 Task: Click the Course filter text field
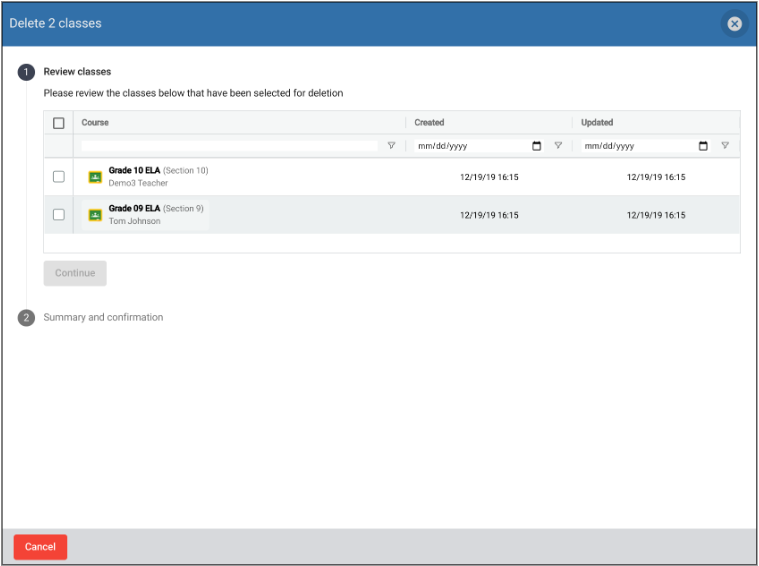pos(229,146)
